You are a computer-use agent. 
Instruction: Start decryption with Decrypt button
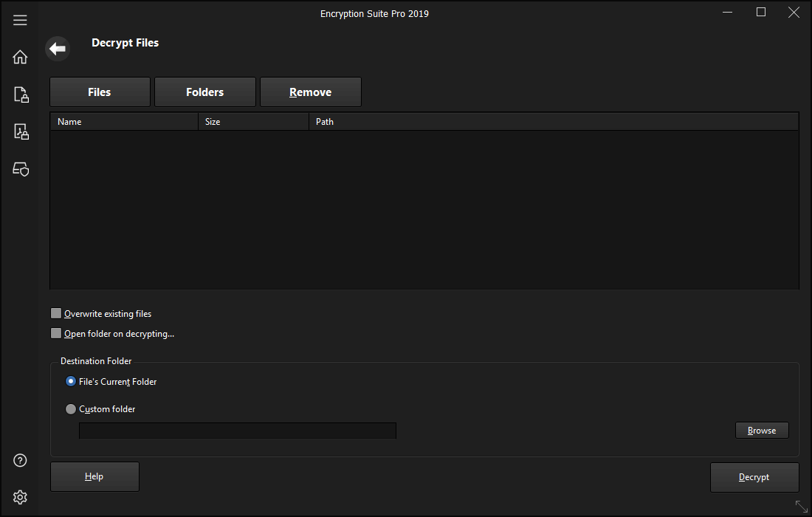(754, 477)
